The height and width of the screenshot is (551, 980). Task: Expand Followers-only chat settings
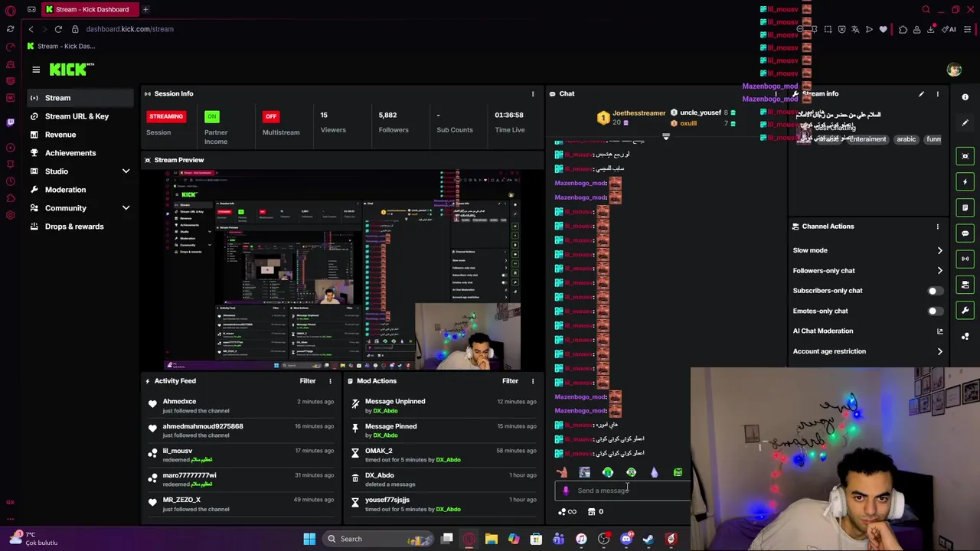click(x=939, y=271)
